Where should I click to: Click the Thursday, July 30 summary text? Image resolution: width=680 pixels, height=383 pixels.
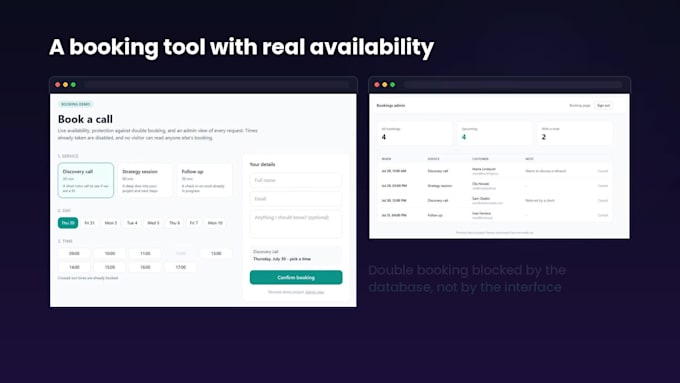(282, 259)
